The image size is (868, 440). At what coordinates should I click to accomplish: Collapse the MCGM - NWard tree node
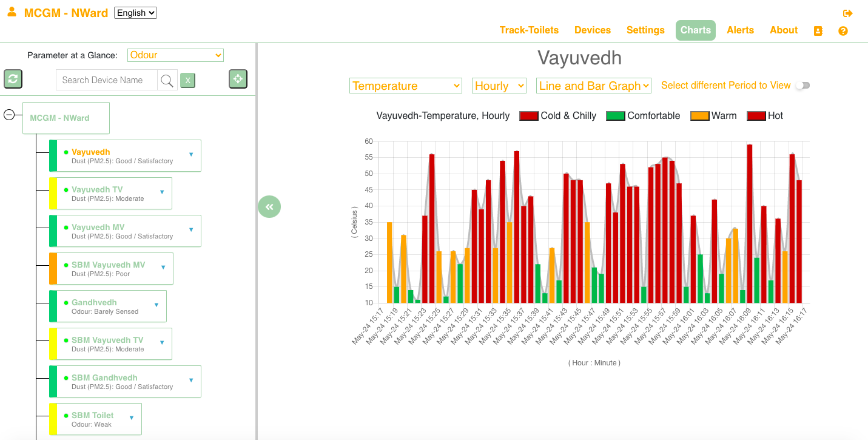[9, 115]
